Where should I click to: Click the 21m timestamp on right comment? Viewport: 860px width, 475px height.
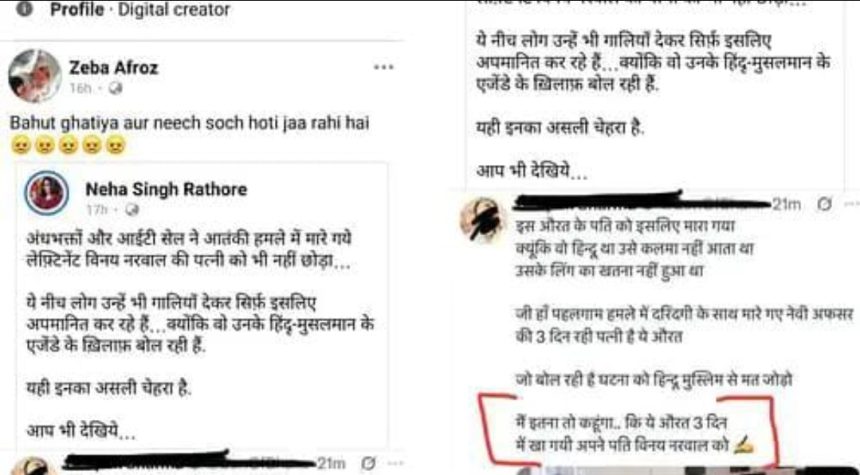787,205
